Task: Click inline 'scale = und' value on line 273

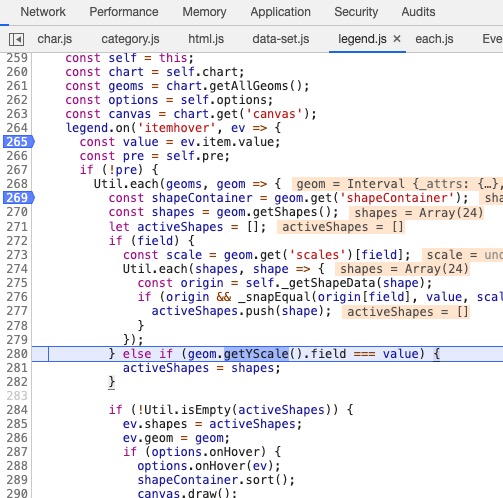Action: [x=463, y=255]
